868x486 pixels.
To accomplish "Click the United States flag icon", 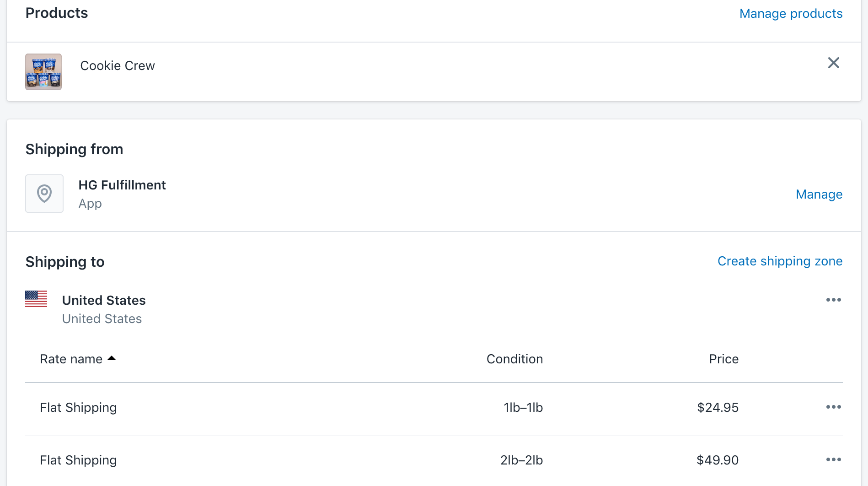I will coord(36,299).
